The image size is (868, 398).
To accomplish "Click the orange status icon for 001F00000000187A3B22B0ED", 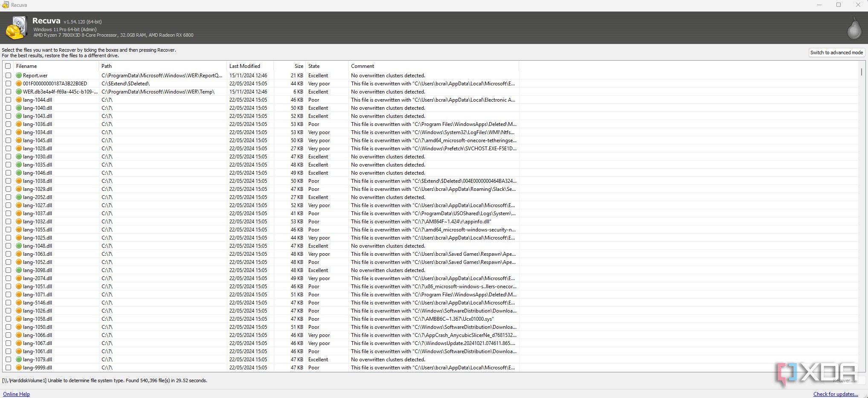I will coord(19,84).
